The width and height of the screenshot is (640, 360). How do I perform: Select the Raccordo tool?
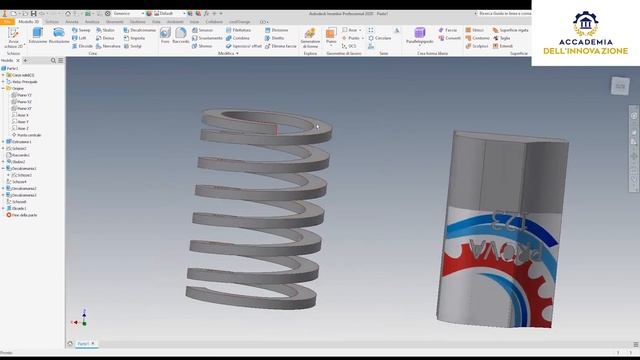[180, 36]
